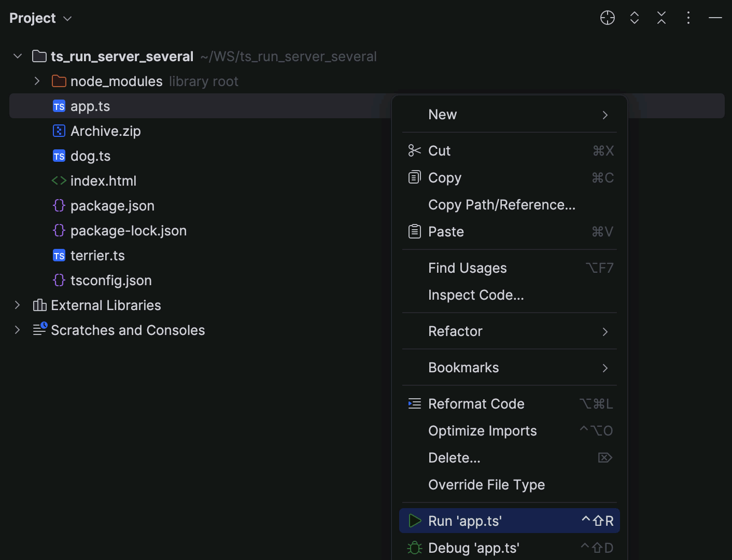The height and width of the screenshot is (560, 732).
Task: Click Copy Path/Reference option
Action: [501, 204]
